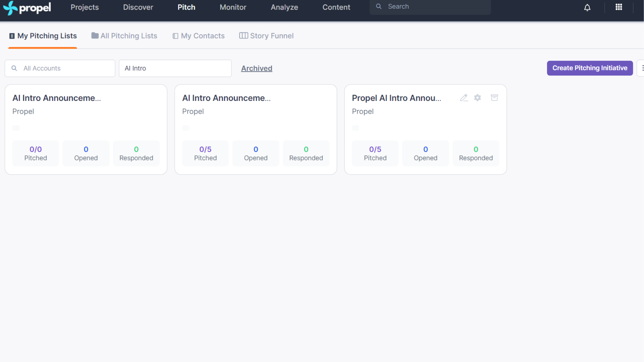Open the Projects menu
The height and width of the screenshot is (362, 644).
tap(85, 7)
